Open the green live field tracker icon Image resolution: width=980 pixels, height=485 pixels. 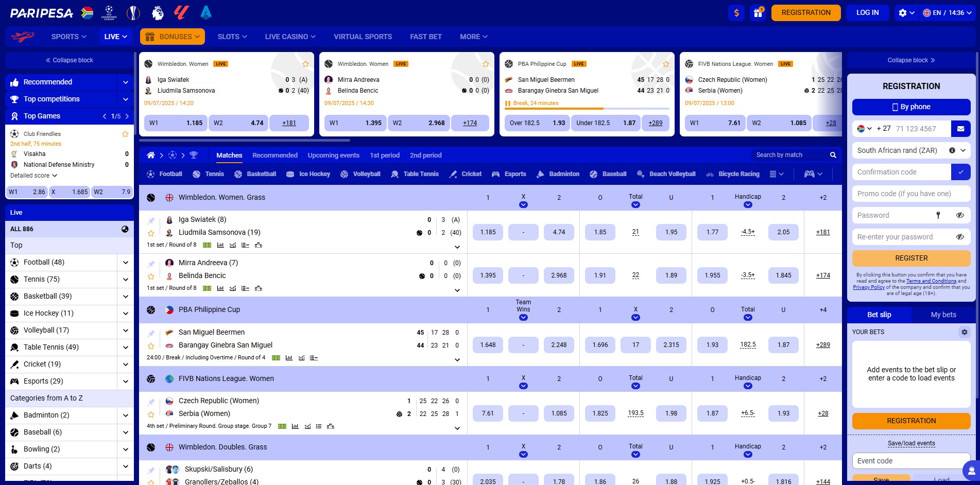[x=207, y=246]
